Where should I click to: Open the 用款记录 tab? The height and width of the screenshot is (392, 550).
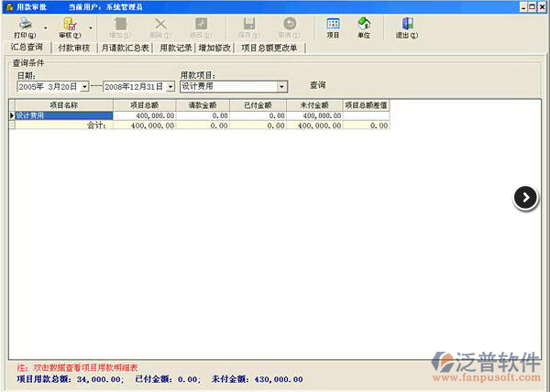(x=176, y=48)
